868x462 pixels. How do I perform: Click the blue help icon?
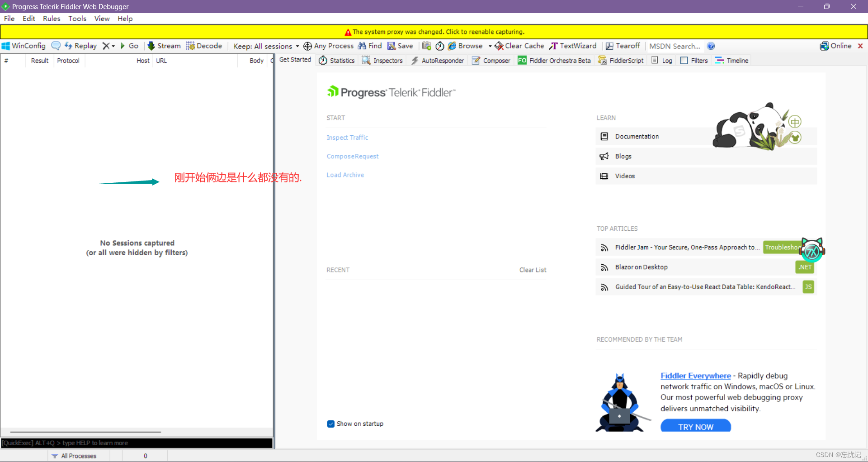click(x=711, y=46)
